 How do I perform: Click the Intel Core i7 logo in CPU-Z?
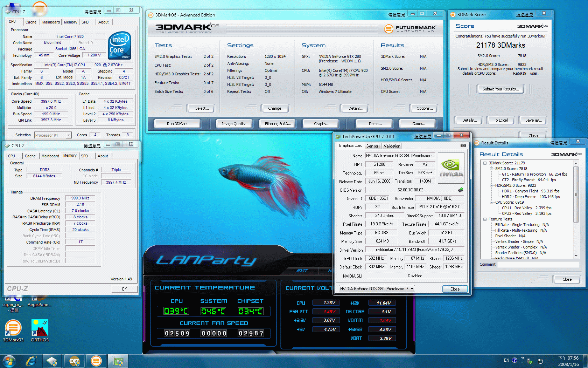tap(120, 46)
